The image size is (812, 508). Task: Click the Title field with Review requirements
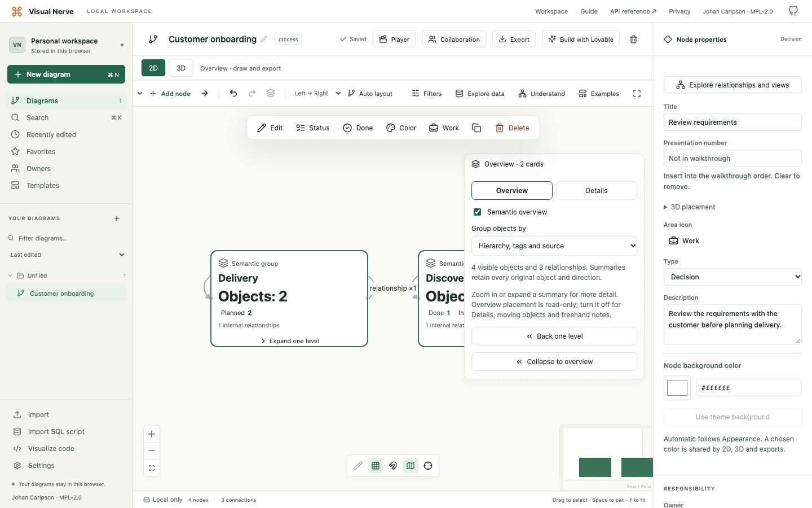click(732, 122)
